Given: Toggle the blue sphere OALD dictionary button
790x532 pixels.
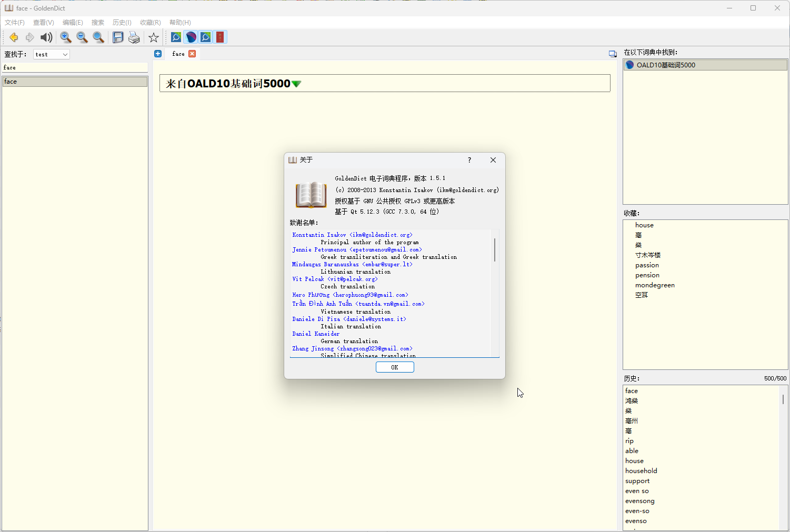Looking at the screenshot, I should click(191, 37).
